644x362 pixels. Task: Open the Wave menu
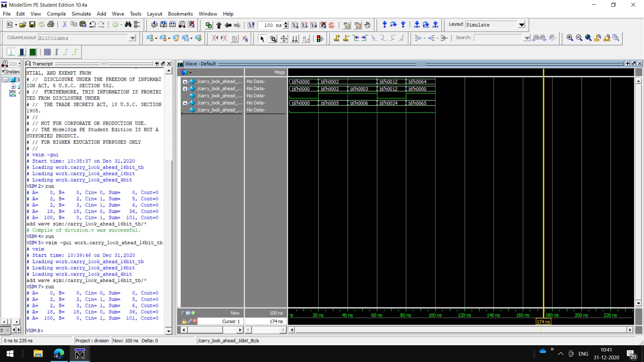coord(118,14)
